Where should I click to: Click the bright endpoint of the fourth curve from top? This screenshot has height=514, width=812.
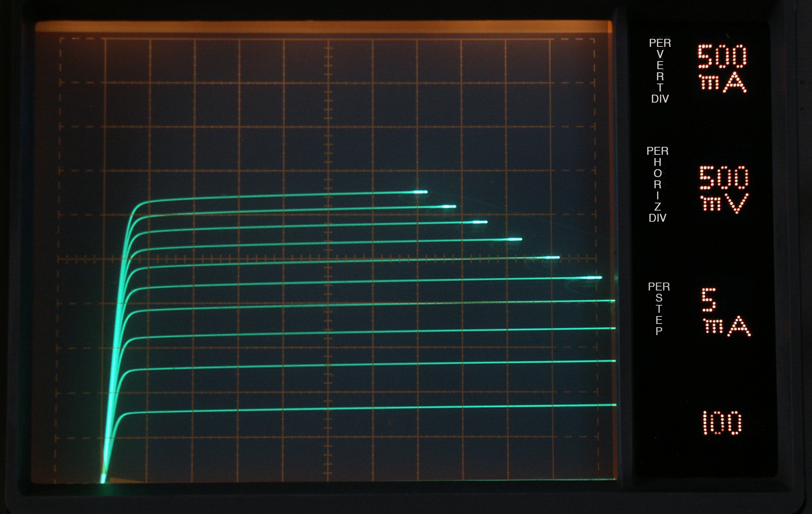pos(515,239)
